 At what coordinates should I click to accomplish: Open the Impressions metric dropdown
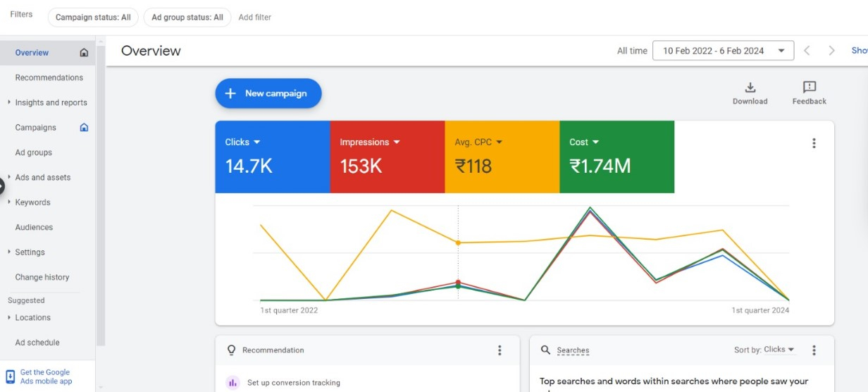[397, 142]
